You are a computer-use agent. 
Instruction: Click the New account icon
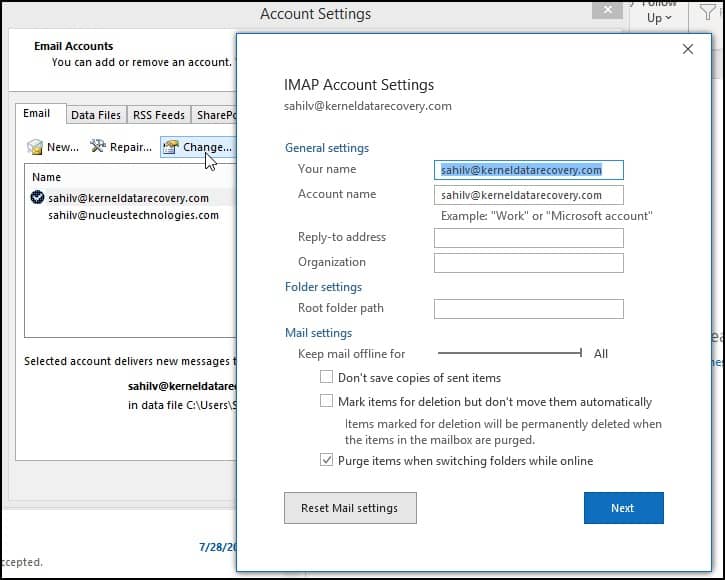click(x=35, y=147)
